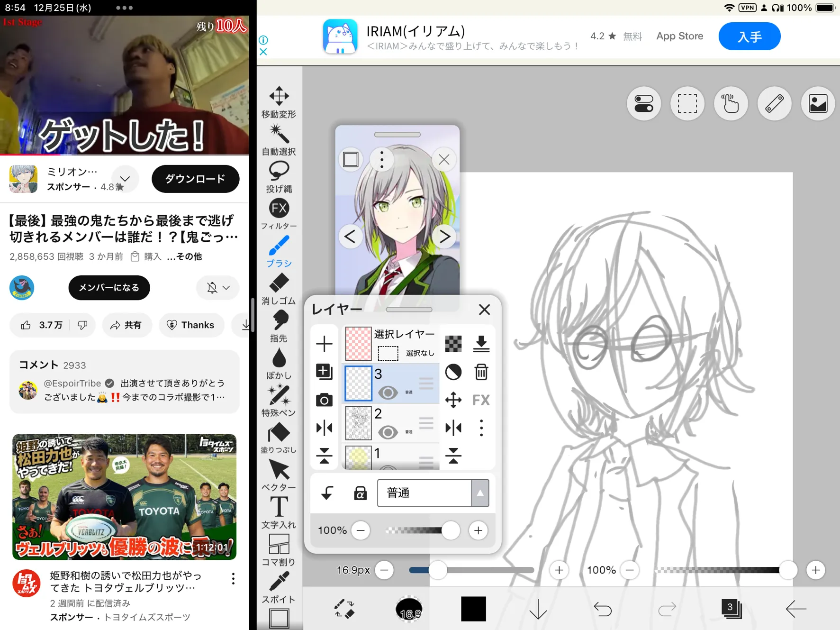Viewport: 840px width, 630px height.
Task: Open the ruler tool button
Action: [x=774, y=103]
